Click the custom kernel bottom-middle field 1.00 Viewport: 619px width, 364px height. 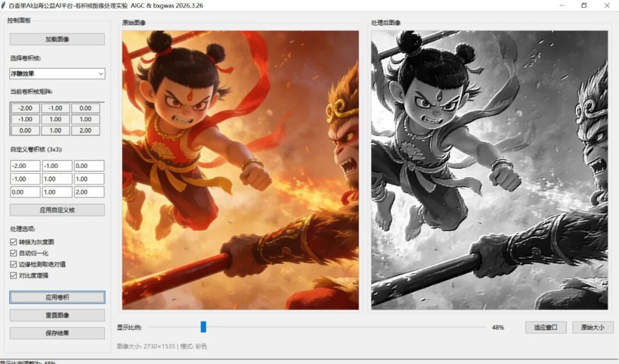57,192
